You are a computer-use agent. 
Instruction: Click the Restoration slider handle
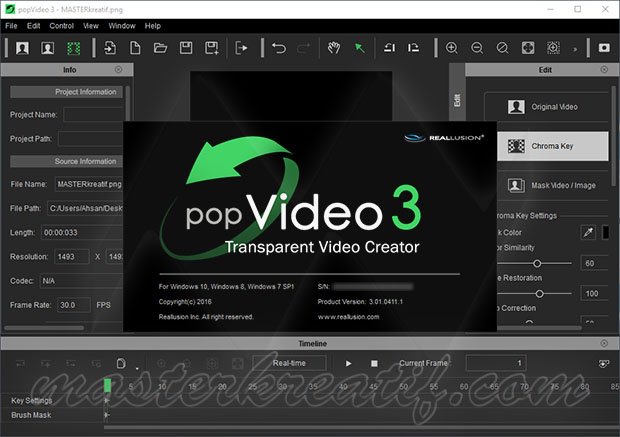coord(539,293)
